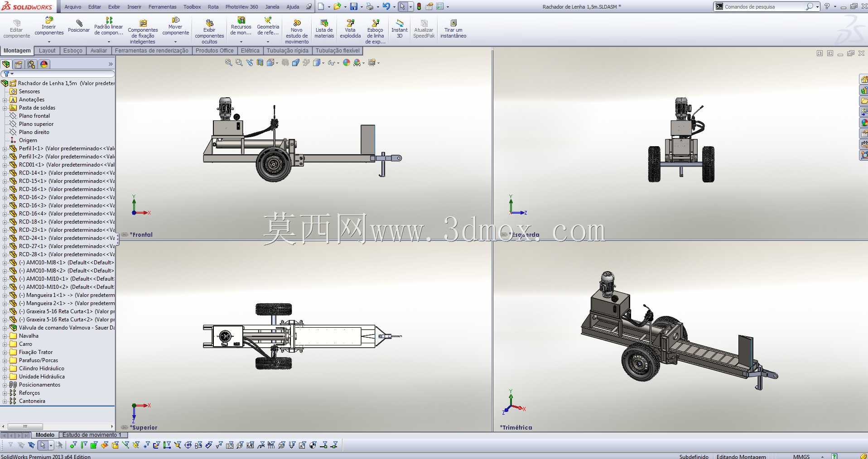This screenshot has height=459, width=868.
Task: Open hide/show items dropdown arrow
Action: [x=338, y=63]
